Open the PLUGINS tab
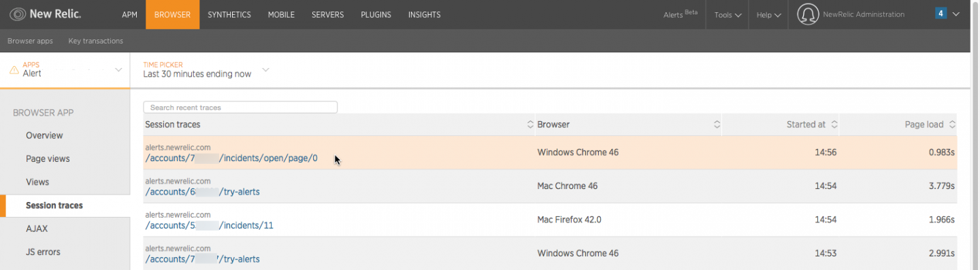 (x=376, y=14)
